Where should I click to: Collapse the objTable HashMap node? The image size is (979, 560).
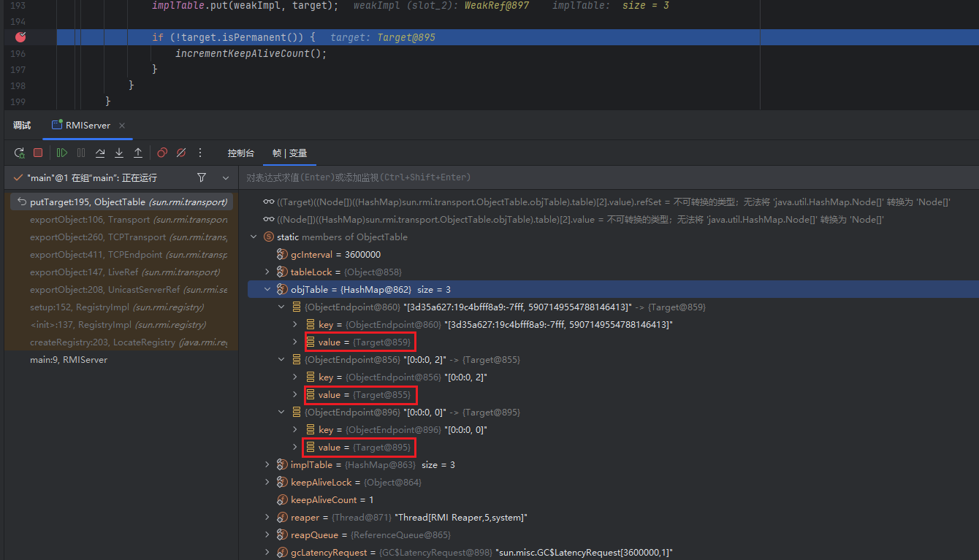268,290
